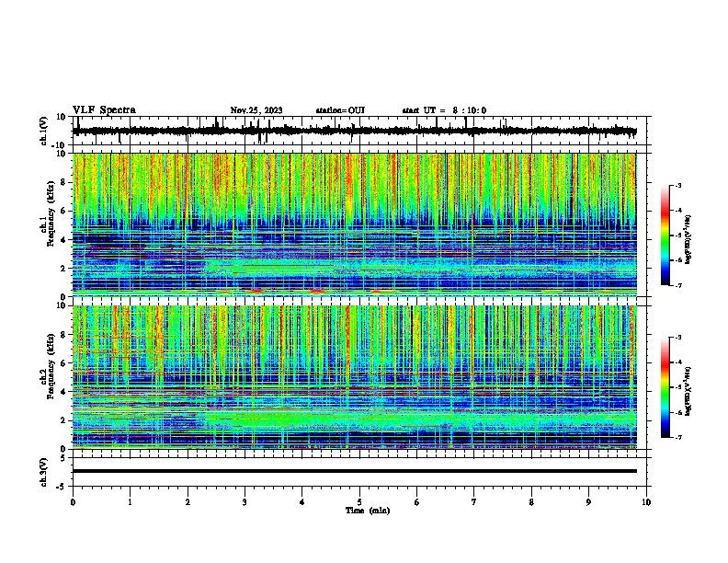
Task: Click time axis tick label 9
Action: (588, 502)
